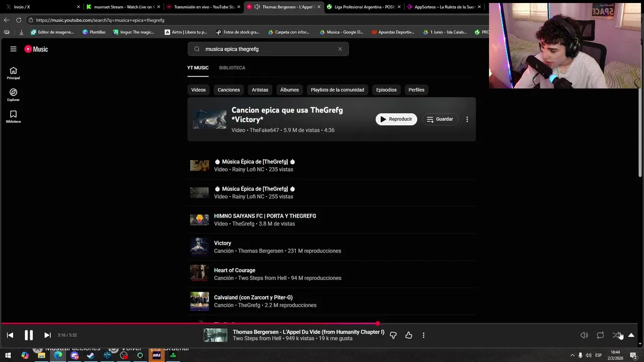Go to Principal in the sidebar
644x362 pixels.
[x=13, y=73]
